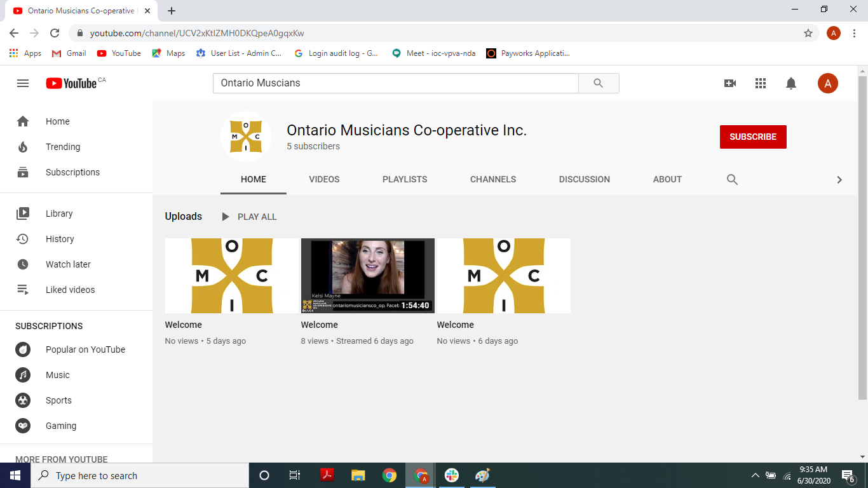The image size is (868, 488).
Task: Open the Music subscription
Action: click(x=76, y=375)
